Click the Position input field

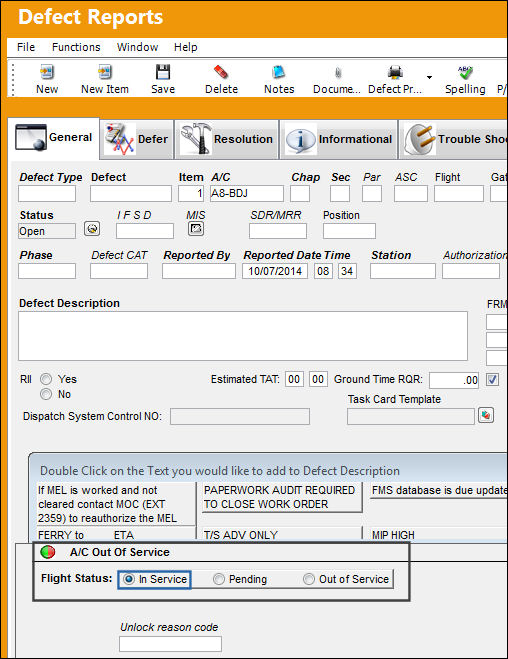(x=349, y=231)
